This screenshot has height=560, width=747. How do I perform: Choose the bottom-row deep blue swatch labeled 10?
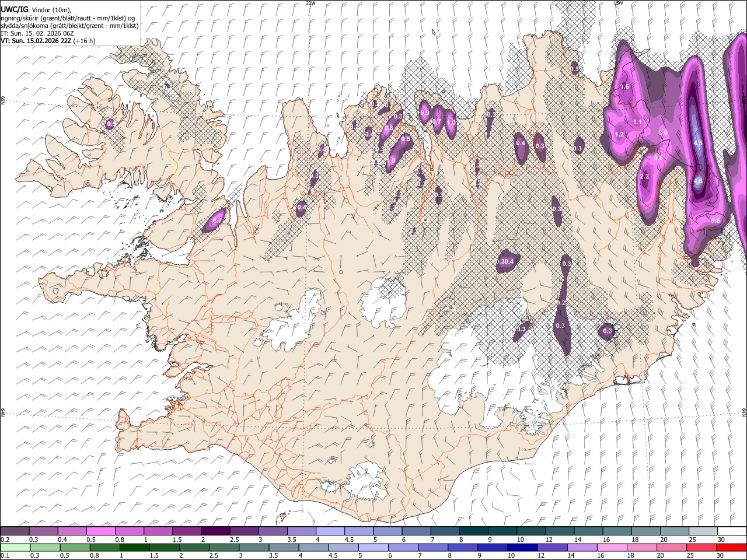tap(522, 547)
